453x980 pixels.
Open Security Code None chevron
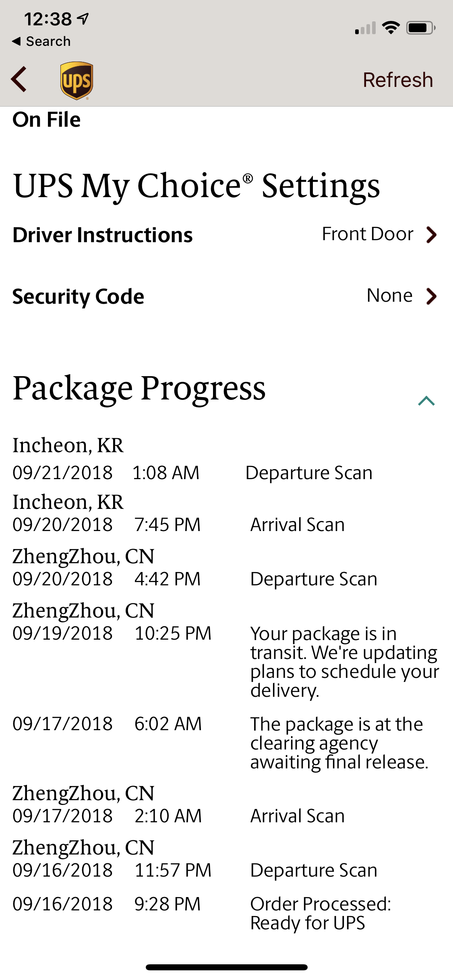click(x=431, y=296)
